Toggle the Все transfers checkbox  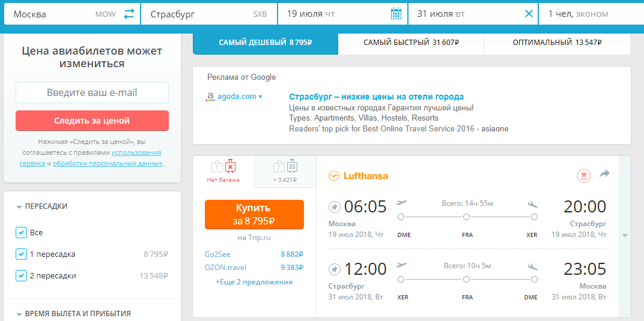click(21, 232)
